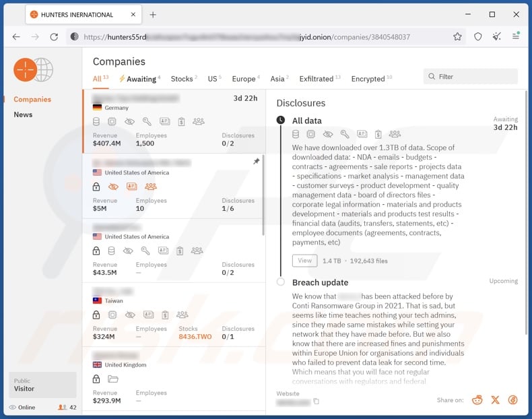Image resolution: width=532 pixels, height=419 pixels.
Task: Focus the Filter search field
Action: pos(471,76)
